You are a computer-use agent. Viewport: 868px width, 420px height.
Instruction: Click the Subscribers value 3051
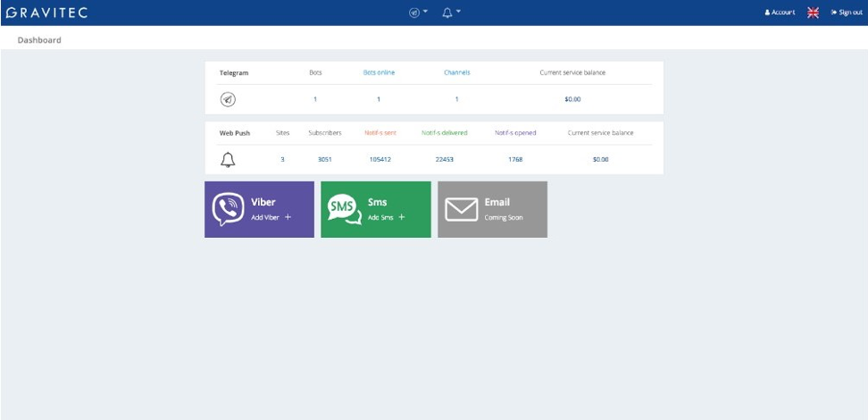tap(325, 160)
